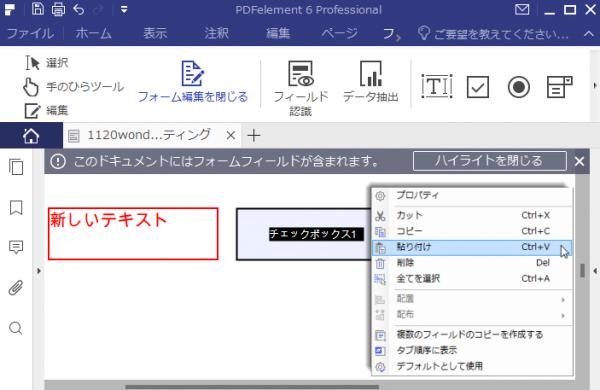Image resolution: width=600 pixels, height=390 pixels.
Task: Click ハイライトを閉じる button
Action: (490, 161)
